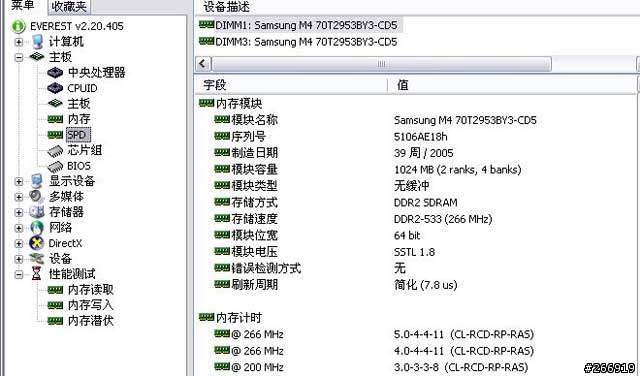Expand the DirectX node
The height and width of the screenshot is (376, 640).
point(18,244)
